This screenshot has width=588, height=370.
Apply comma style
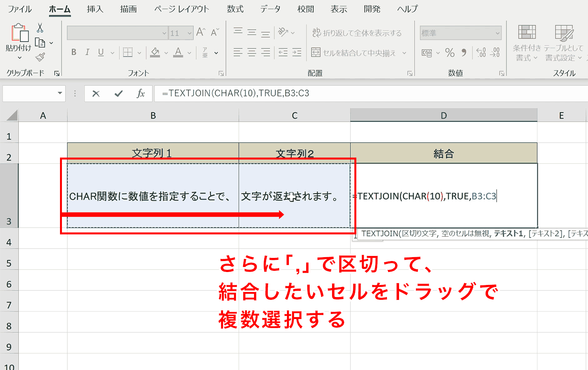coord(464,53)
